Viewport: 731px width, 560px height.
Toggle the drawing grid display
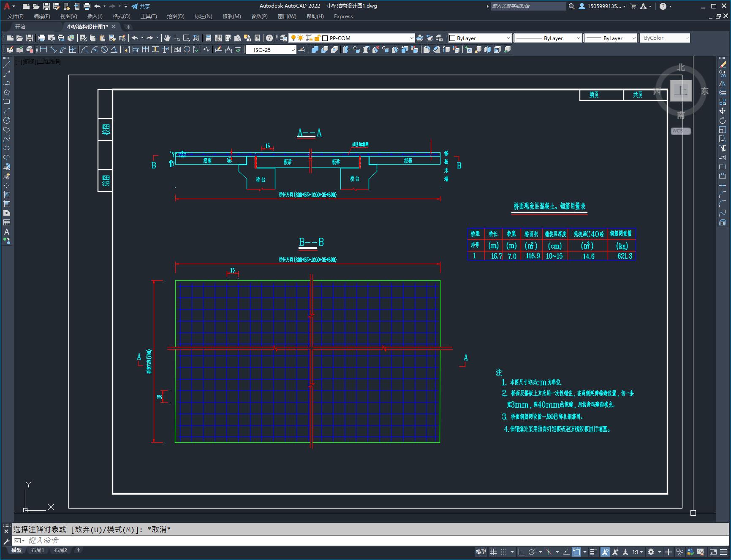click(x=493, y=552)
